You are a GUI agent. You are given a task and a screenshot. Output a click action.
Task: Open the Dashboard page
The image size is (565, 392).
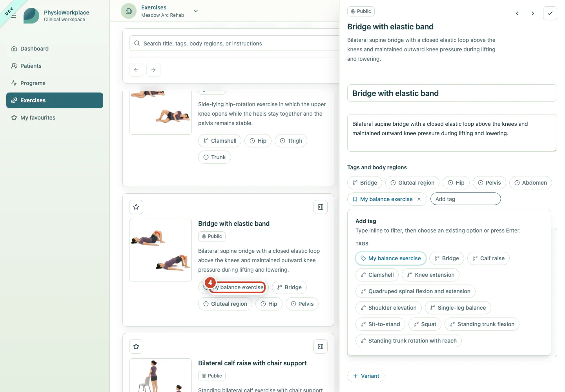click(x=55, y=49)
